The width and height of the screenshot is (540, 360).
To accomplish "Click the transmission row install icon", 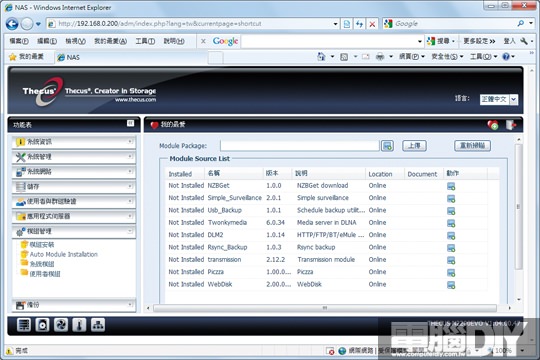I will pos(451,260).
